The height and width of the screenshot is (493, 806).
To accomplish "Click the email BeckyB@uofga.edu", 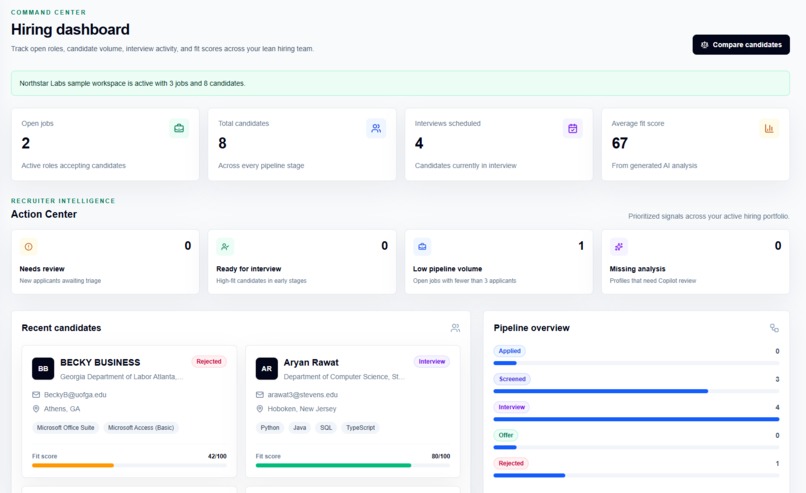I will pyautogui.click(x=75, y=395).
